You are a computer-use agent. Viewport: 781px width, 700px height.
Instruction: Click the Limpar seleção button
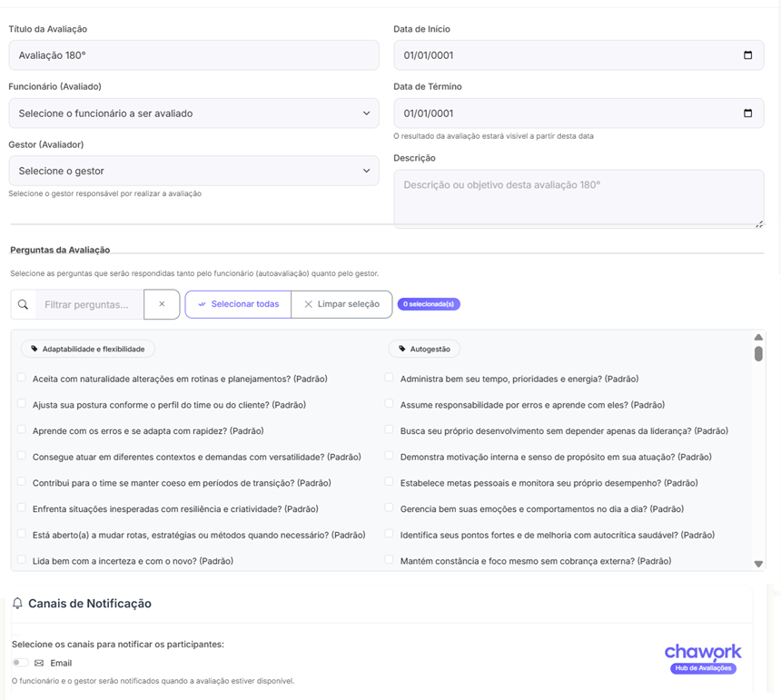click(x=341, y=304)
